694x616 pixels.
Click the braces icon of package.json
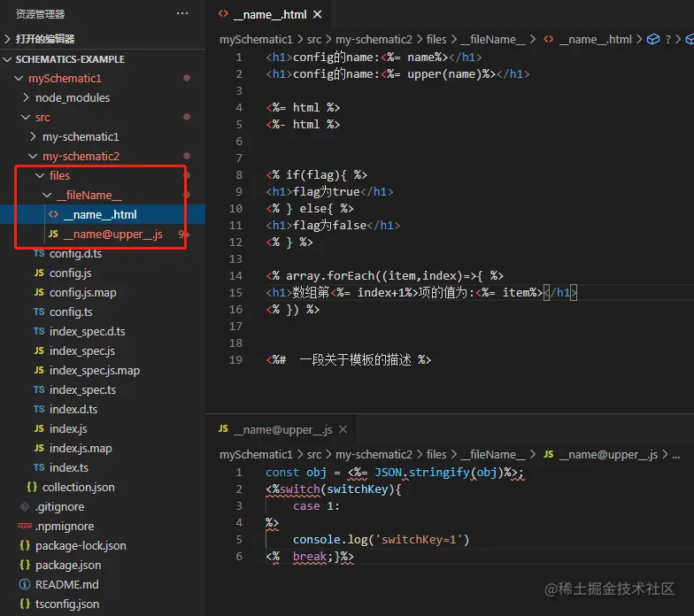click(x=25, y=565)
